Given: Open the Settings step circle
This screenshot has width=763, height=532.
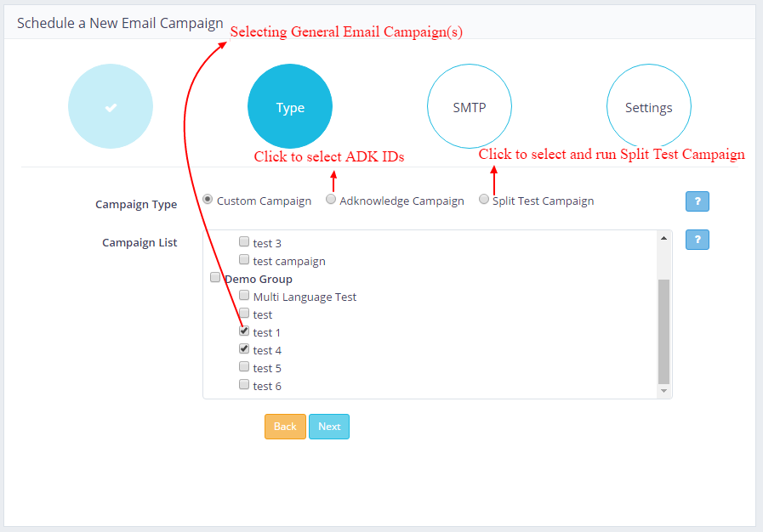Looking at the screenshot, I should (x=648, y=107).
